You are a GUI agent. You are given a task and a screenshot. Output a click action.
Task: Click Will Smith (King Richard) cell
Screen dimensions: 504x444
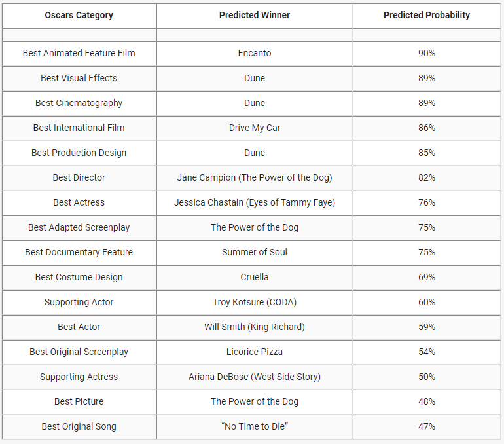pos(255,327)
